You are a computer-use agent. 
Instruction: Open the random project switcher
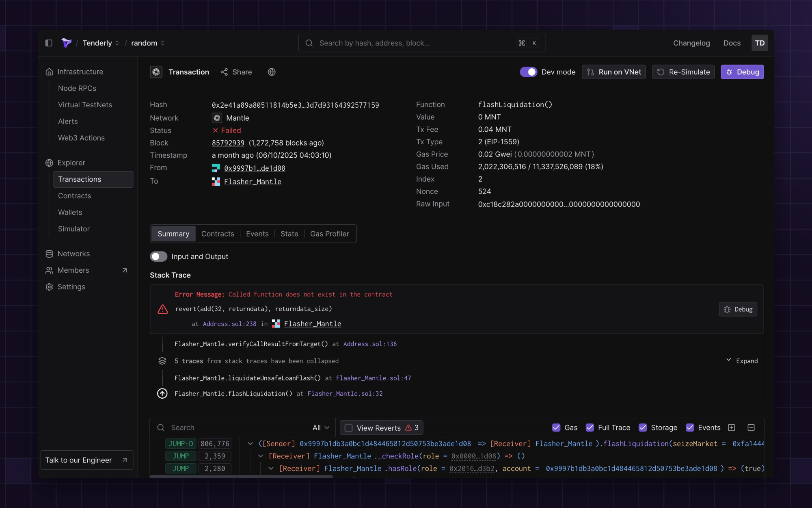click(148, 43)
